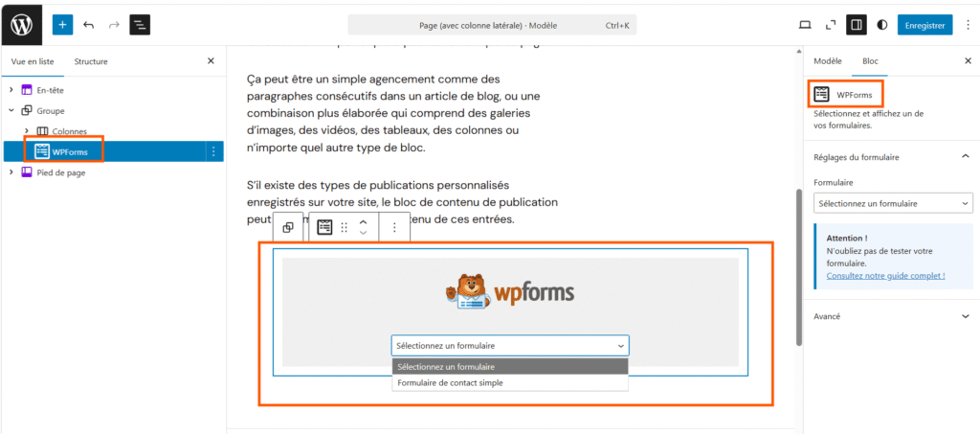The width and height of the screenshot is (980, 434).
Task: Click the editor vertical scrollbar
Action: coord(799,266)
